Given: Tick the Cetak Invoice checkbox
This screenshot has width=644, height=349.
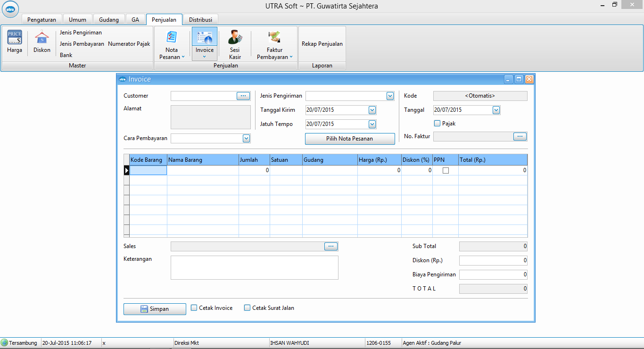Looking at the screenshot, I should click(194, 308).
